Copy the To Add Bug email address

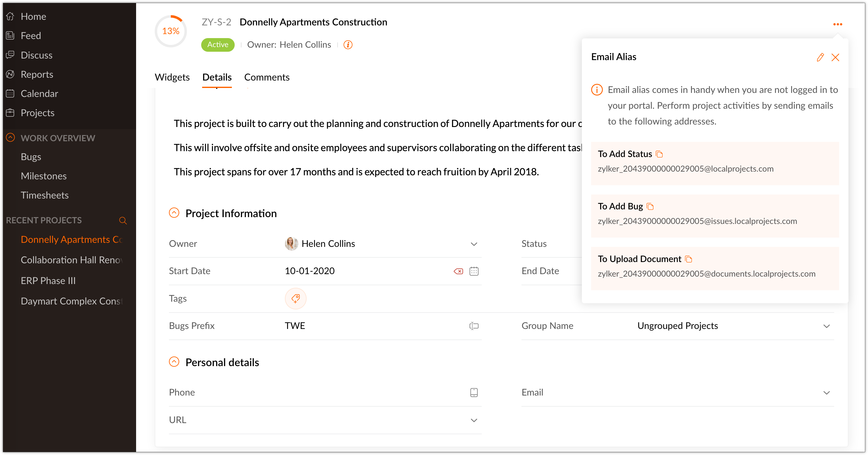point(650,207)
